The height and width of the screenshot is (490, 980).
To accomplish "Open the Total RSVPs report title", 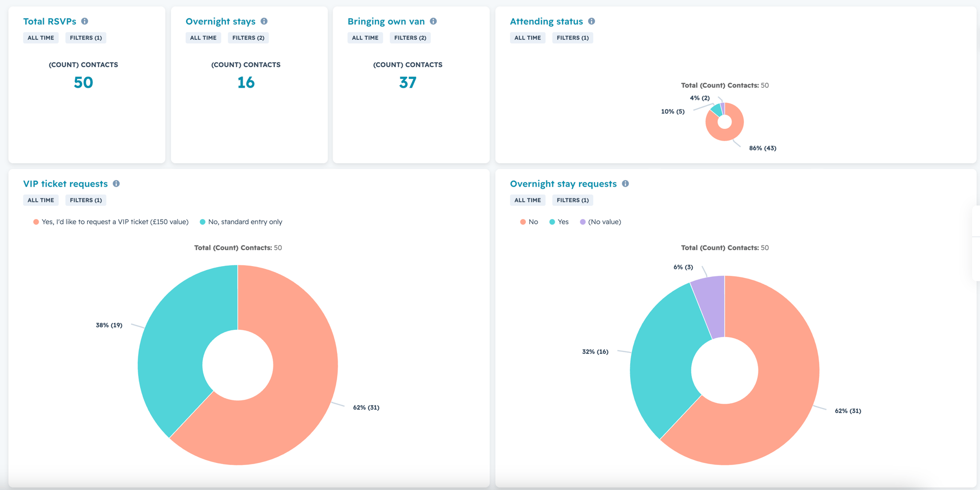I will (50, 21).
